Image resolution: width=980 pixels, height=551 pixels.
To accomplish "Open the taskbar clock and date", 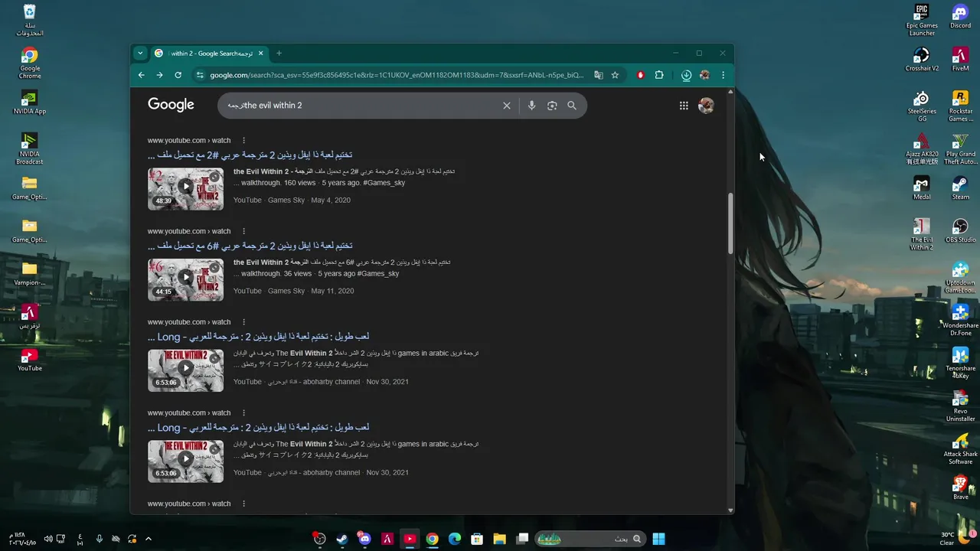I will point(23,539).
